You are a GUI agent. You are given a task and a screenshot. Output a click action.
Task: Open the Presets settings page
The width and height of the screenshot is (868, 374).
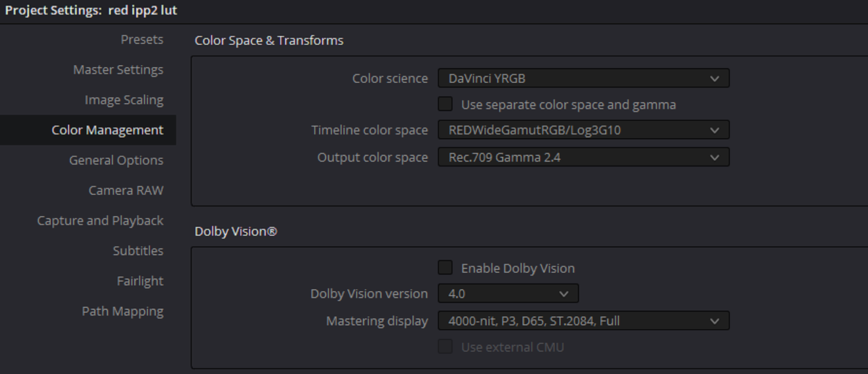click(x=142, y=39)
